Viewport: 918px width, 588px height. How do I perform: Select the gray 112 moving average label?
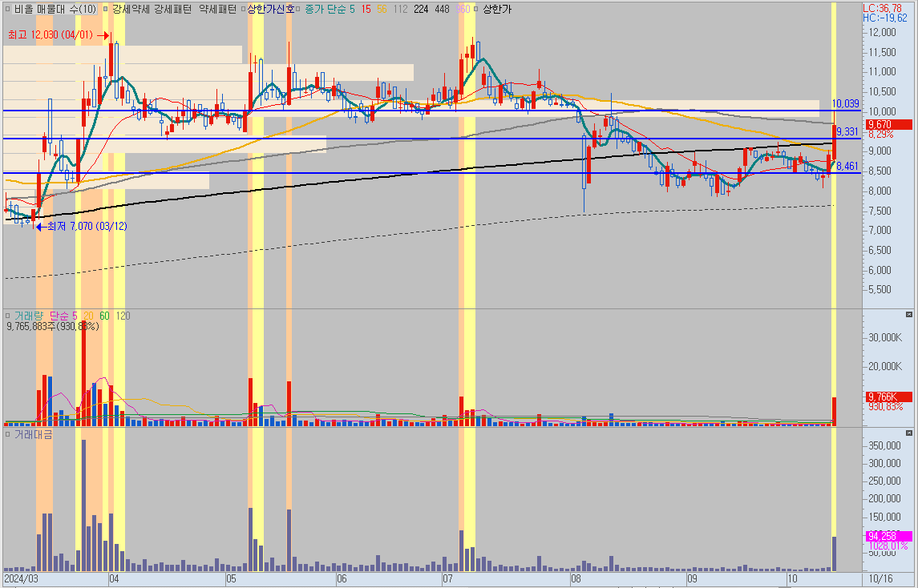click(x=400, y=10)
